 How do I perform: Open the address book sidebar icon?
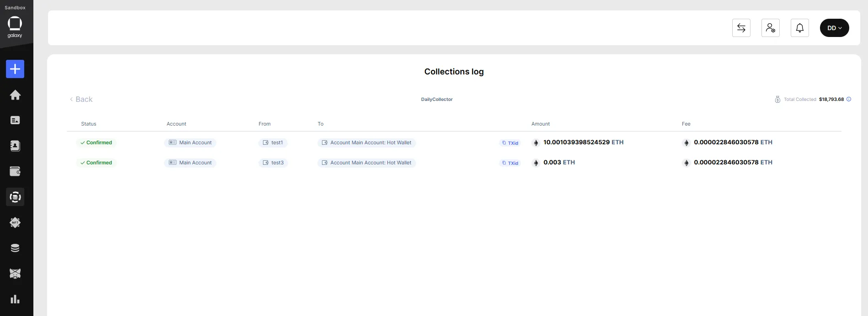15,146
